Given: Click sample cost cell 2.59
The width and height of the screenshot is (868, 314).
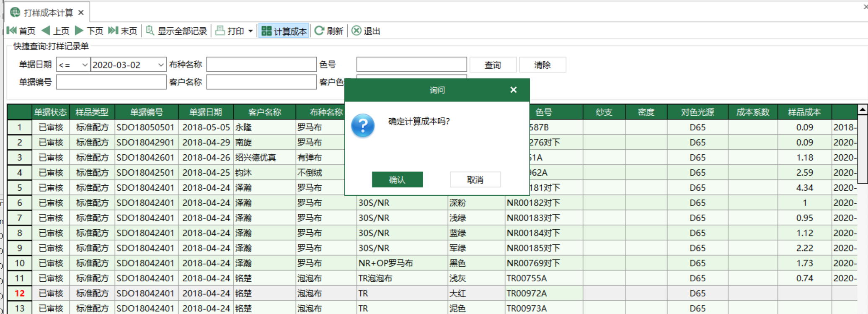Looking at the screenshot, I should tap(804, 173).
